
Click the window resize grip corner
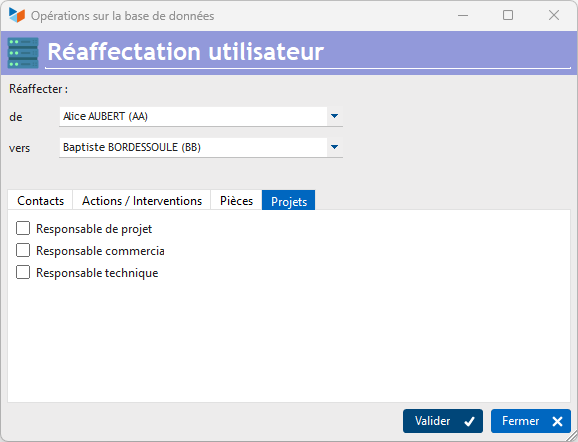tap(572, 436)
